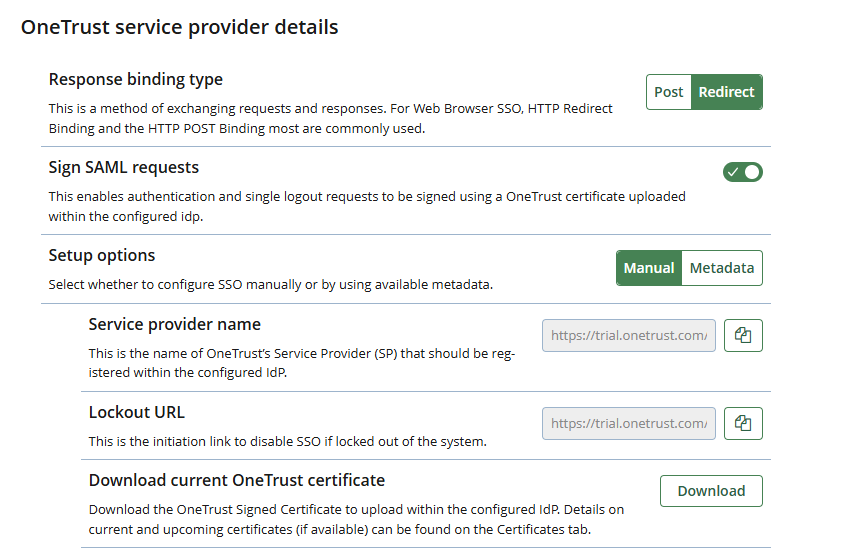Switch to Metadata setup option

(722, 268)
